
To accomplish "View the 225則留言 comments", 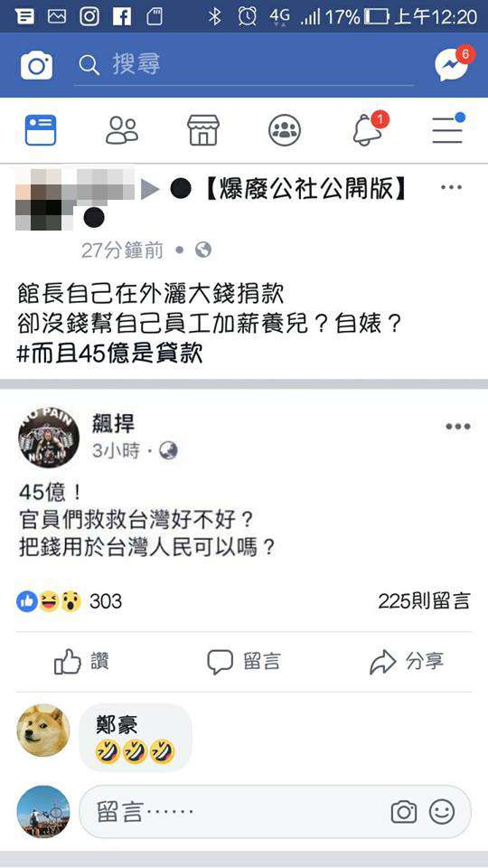I will point(425,601).
